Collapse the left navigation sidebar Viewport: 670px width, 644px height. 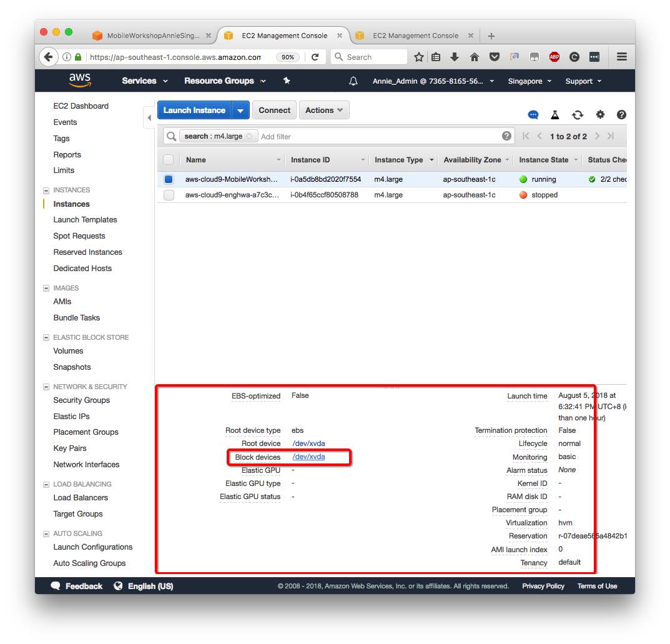tap(149, 117)
